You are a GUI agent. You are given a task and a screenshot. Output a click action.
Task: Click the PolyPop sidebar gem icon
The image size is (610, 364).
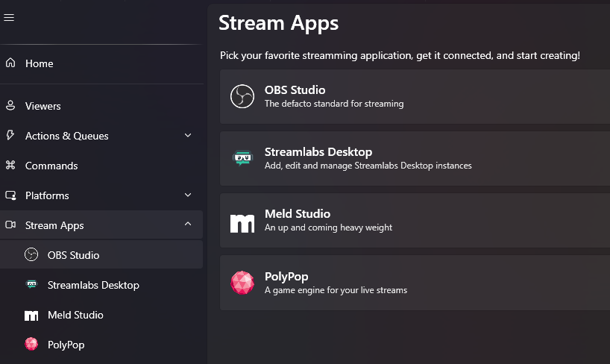click(31, 344)
